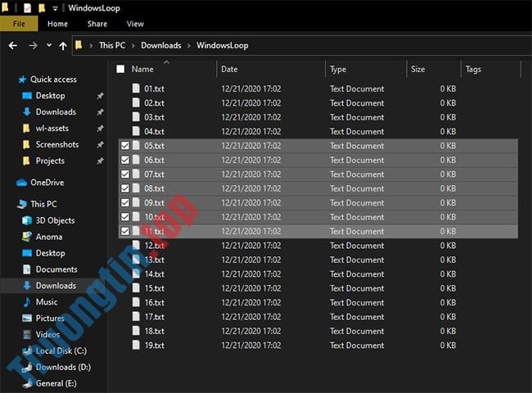Sort by the Date column header
Screen dimensions: 532x393
tap(229, 70)
